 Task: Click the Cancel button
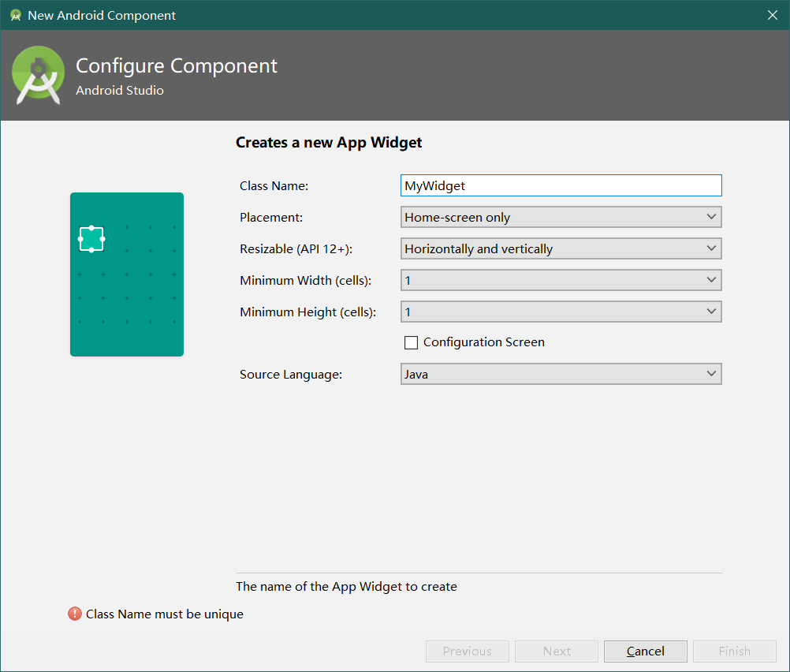click(646, 651)
